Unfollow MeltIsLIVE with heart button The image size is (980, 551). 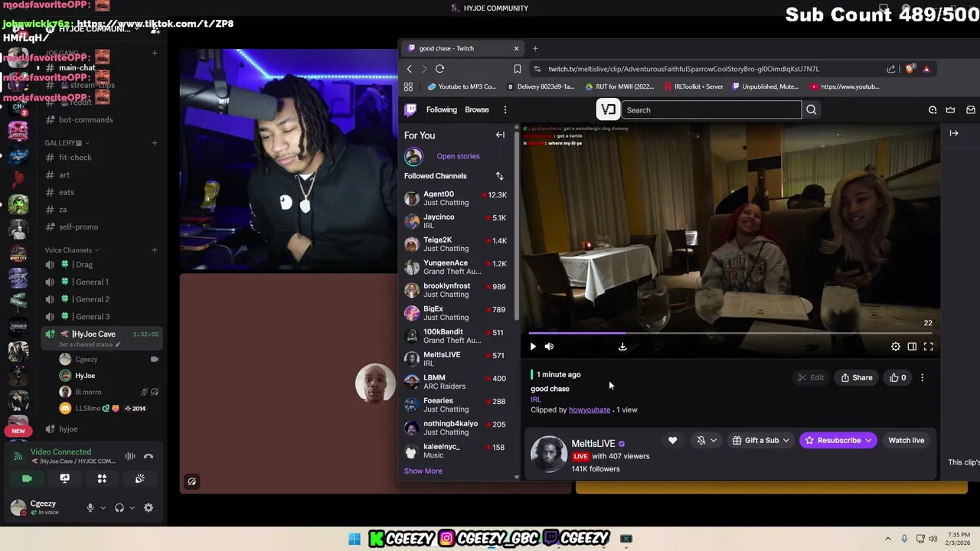[x=672, y=440]
